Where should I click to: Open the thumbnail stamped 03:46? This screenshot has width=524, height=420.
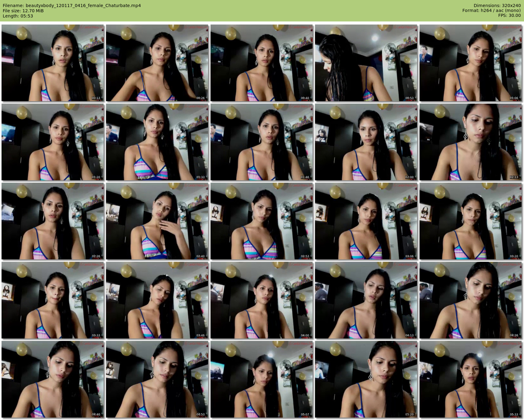(157, 300)
